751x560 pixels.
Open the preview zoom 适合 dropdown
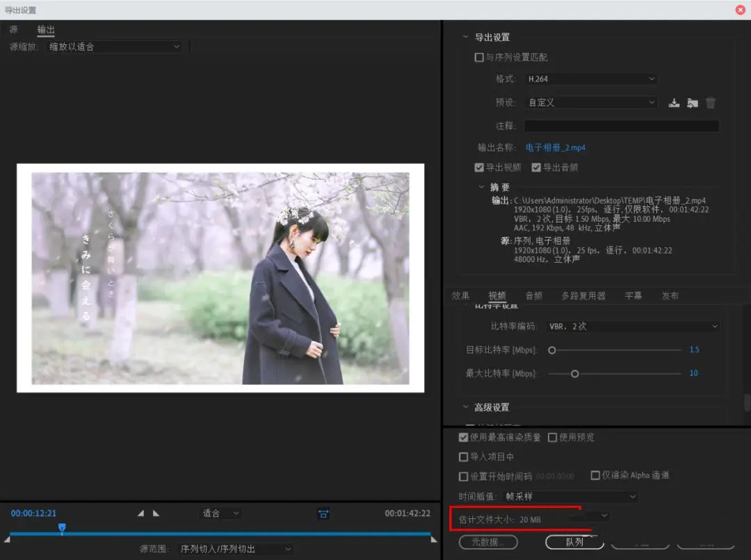pos(220,513)
